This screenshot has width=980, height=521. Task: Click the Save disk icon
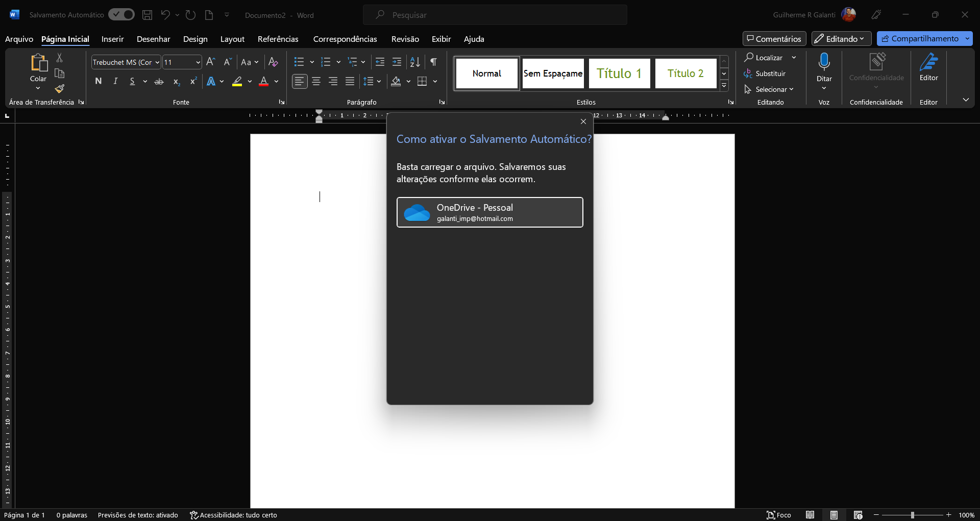[147, 15]
